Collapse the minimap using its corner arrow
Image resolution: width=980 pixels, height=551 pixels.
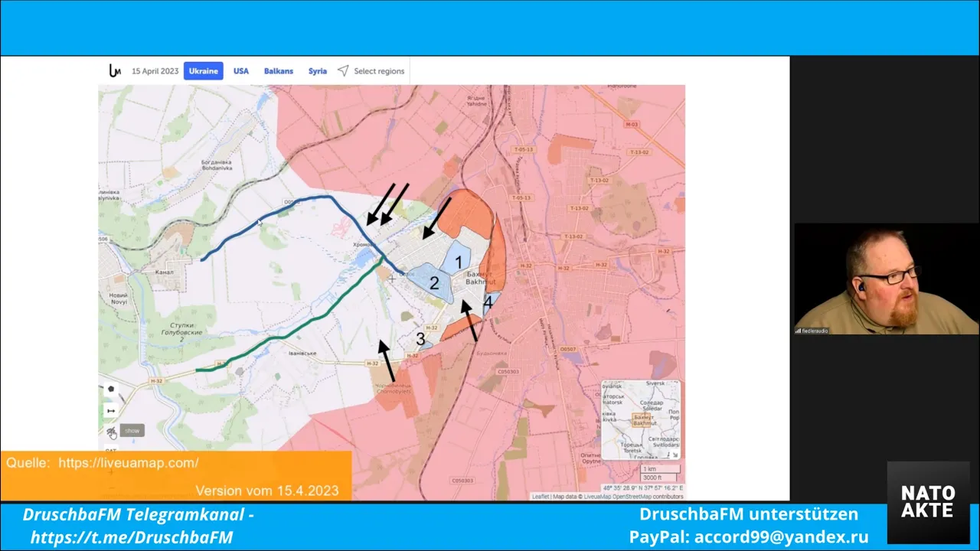tap(675, 454)
